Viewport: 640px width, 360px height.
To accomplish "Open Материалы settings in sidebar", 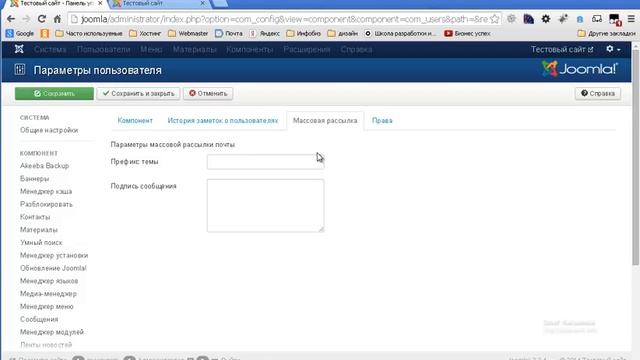I will tap(39, 230).
